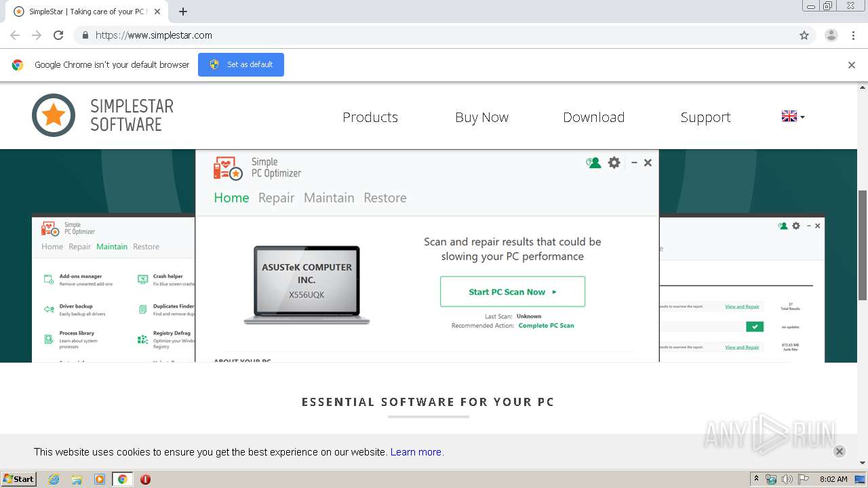Viewport: 868px width, 488px height.
Task: Select Maintain tab in center PC Optimizer
Action: pos(329,198)
